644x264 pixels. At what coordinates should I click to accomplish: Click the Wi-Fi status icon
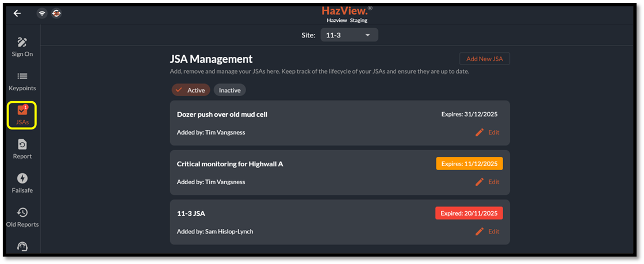click(x=42, y=13)
